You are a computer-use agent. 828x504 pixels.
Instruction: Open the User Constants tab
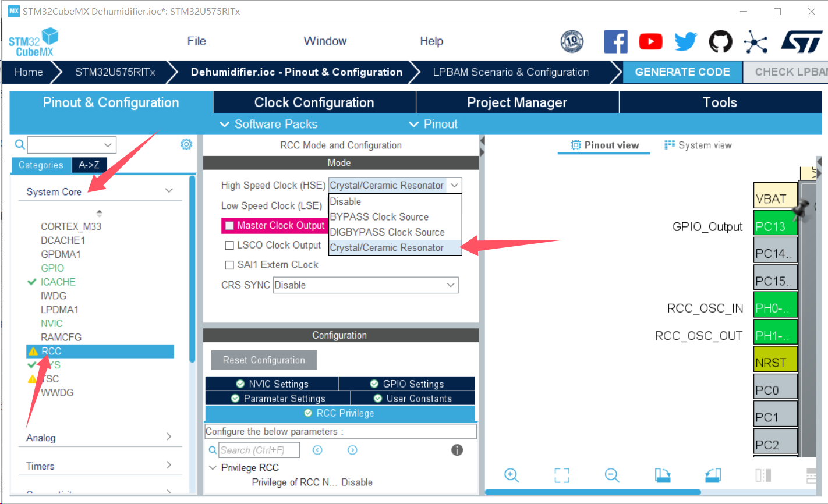413,399
